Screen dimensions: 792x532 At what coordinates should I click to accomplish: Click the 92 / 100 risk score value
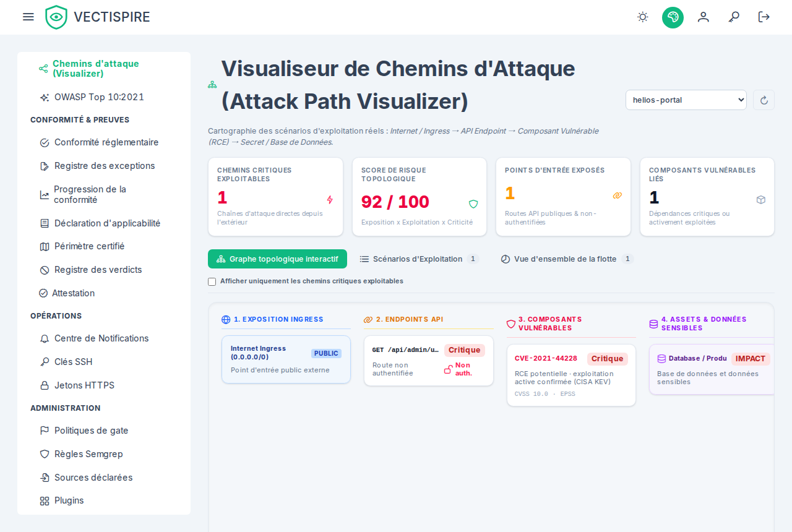tap(395, 202)
